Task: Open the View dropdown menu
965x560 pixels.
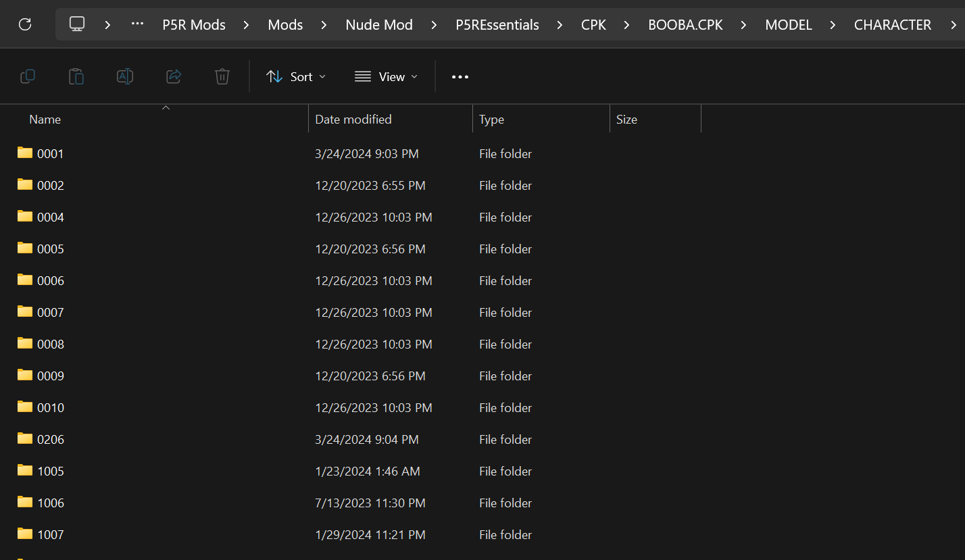Action: click(386, 77)
